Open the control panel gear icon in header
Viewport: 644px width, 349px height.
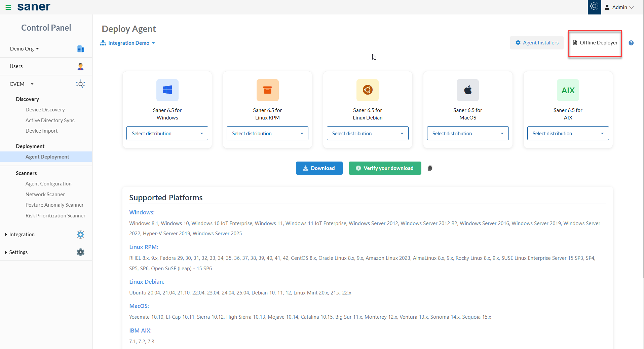594,7
